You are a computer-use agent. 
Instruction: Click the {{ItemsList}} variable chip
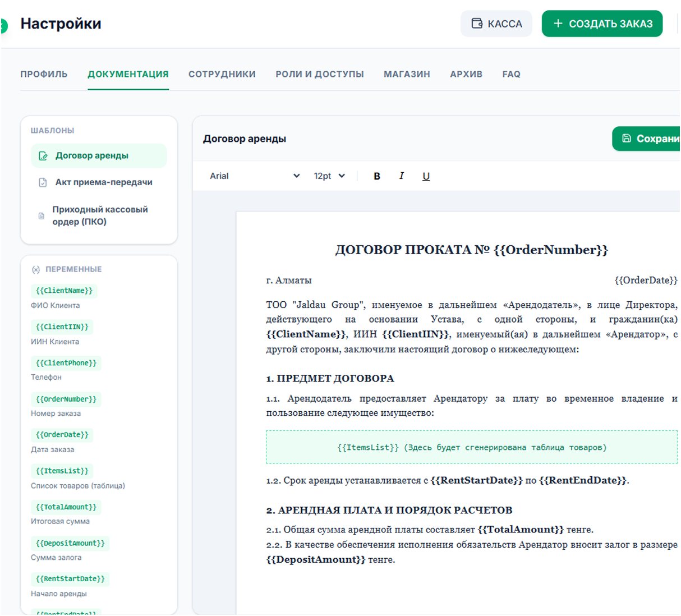[x=62, y=471]
